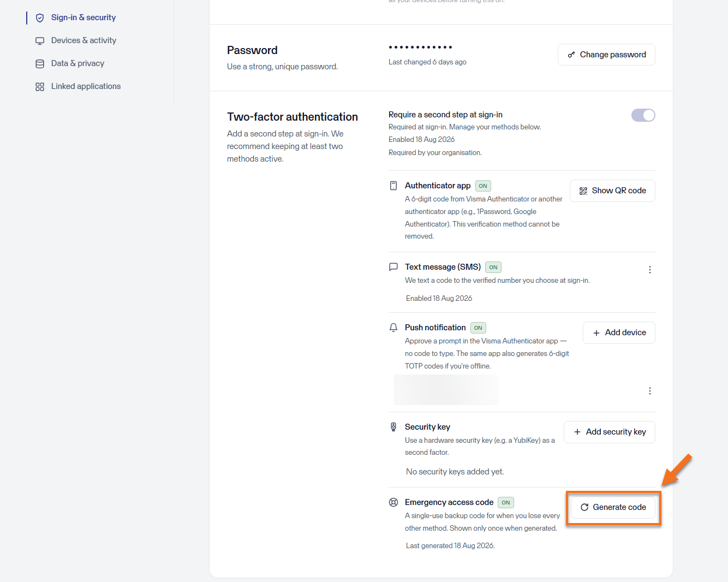Viewport: 728px width, 582px height.
Task: Click 'Enabled 18 Aug 2026' under Text message
Action: click(439, 298)
